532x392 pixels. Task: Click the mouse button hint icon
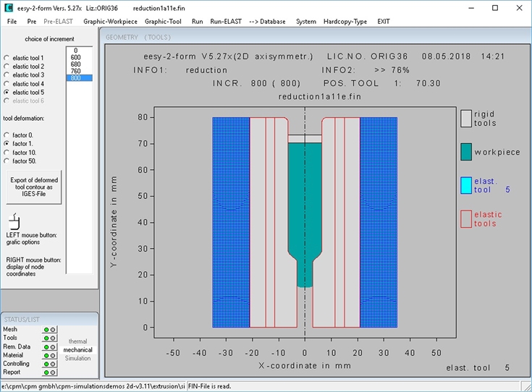pos(13,221)
